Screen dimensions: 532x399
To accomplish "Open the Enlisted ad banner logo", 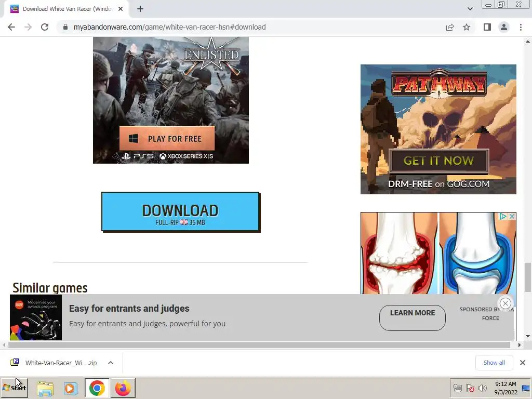I will (211, 55).
